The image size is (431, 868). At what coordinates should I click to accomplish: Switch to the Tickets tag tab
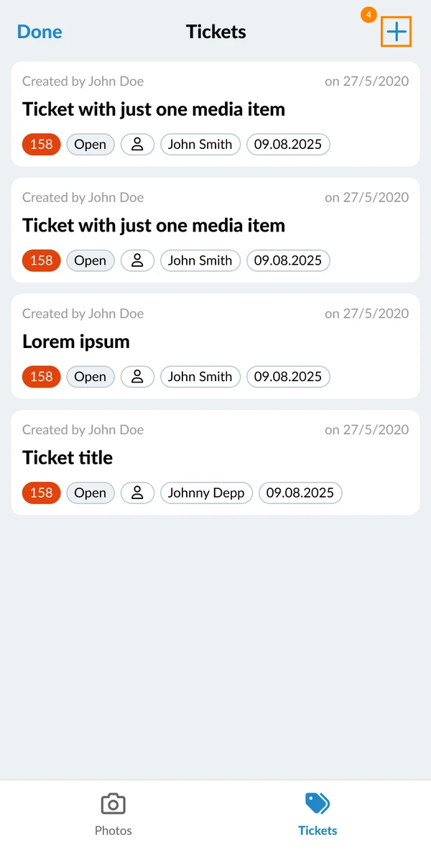(x=318, y=815)
